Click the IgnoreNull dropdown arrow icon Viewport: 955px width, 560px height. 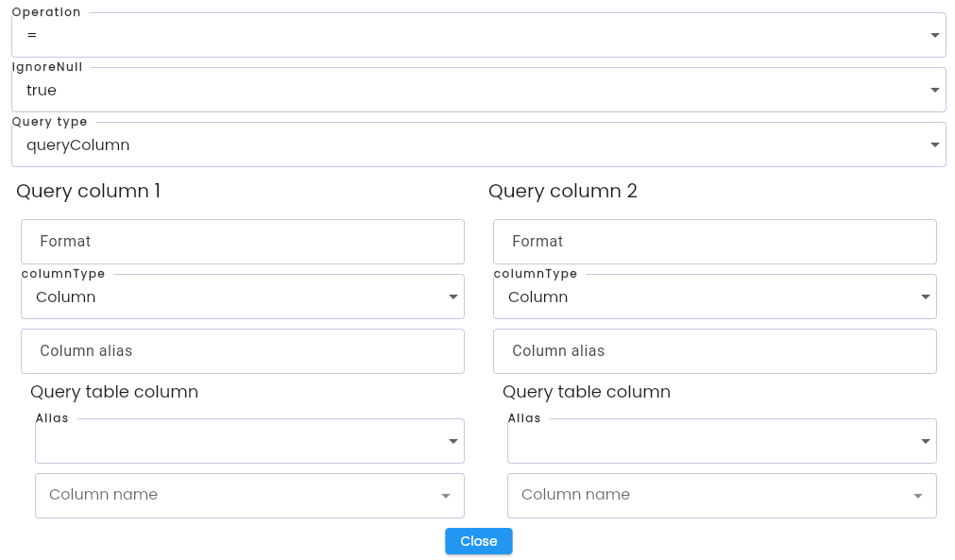(935, 90)
